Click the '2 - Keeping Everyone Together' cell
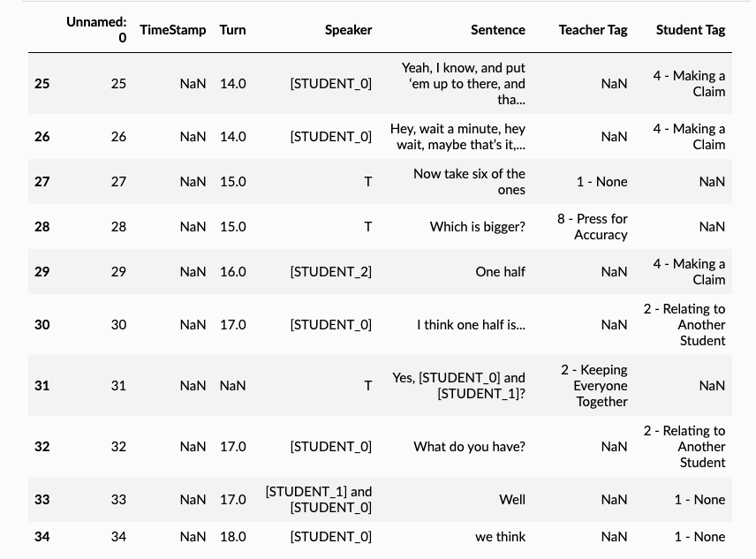The width and height of the screenshot is (756, 559). coord(593,386)
